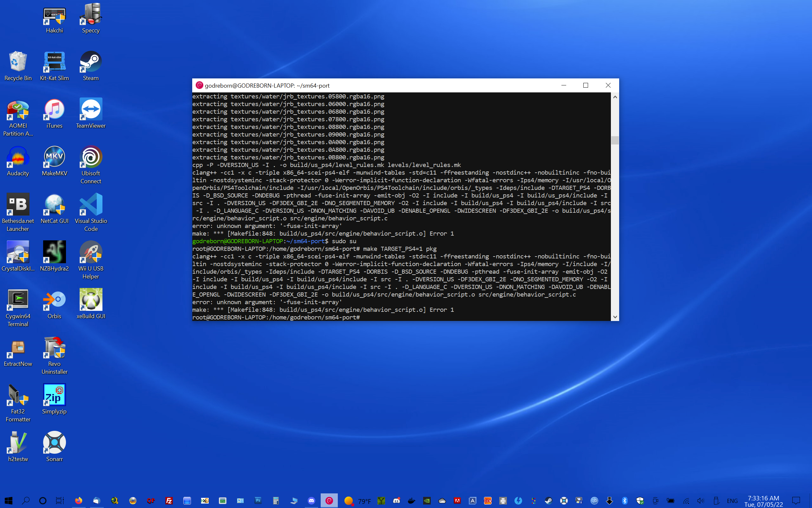Switch to Firefox in the taskbar

79,501
